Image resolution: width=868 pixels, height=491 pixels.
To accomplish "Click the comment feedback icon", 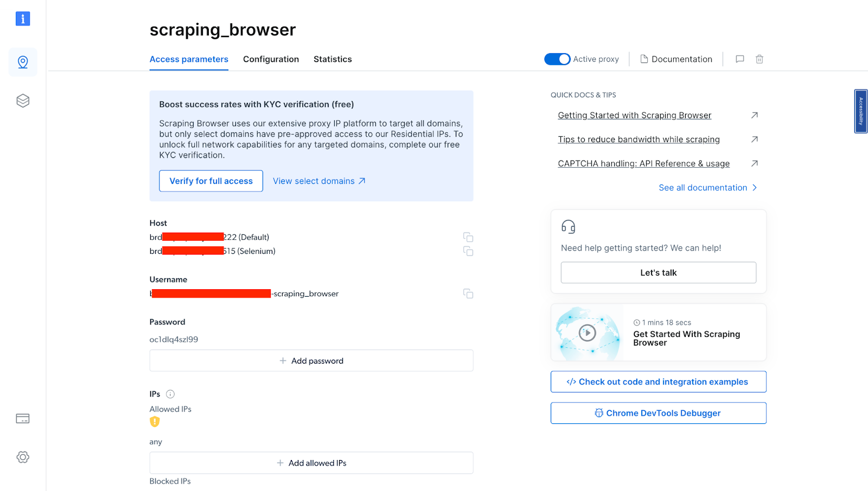I will click(739, 59).
